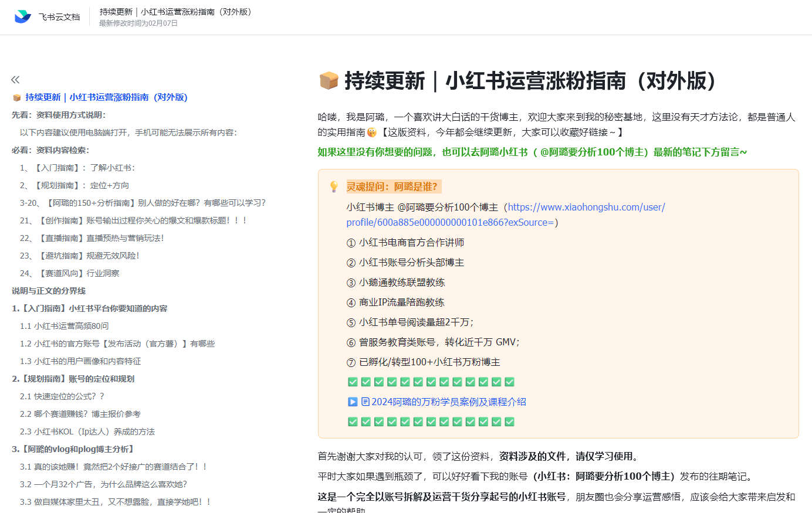Click the document icon before 2024阿璐 link
The height and width of the screenshot is (513, 812).
365,402
